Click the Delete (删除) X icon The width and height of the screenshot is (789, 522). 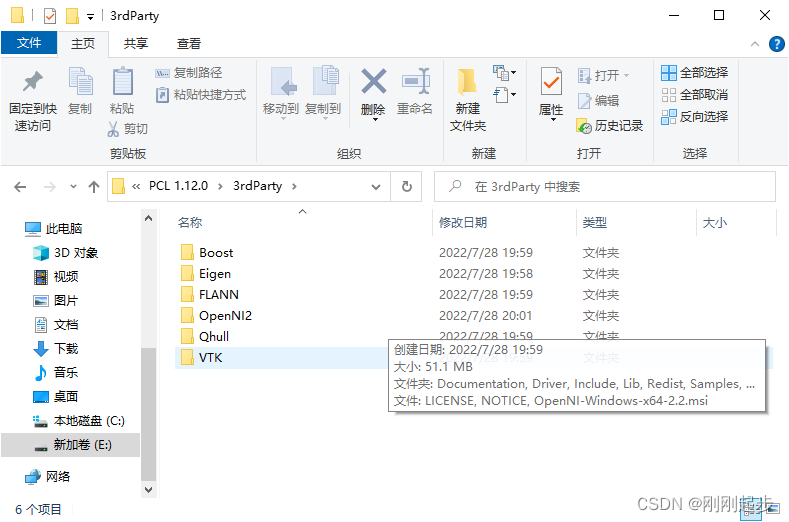coord(373,81)
